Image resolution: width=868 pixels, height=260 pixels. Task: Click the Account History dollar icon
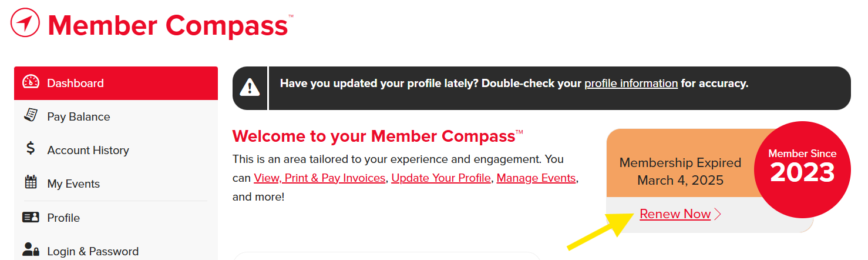pyautogui.click(x=31, y=148)
